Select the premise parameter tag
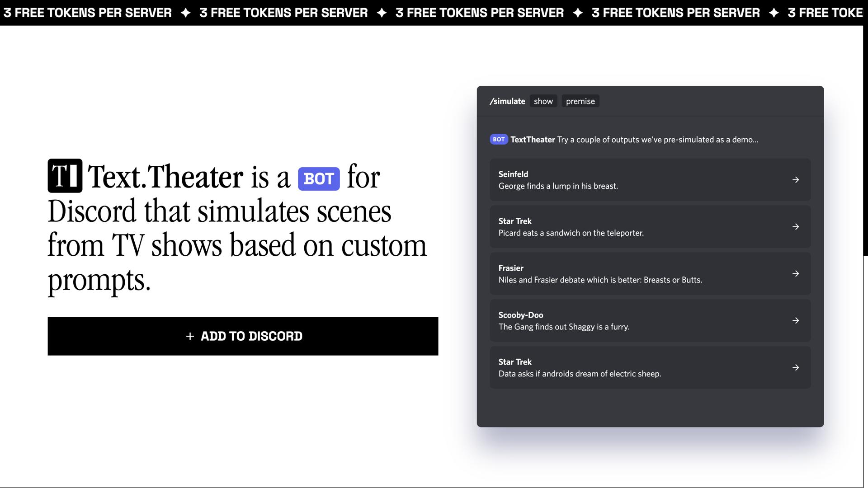The image size is (868, 488). coord(580,101)
